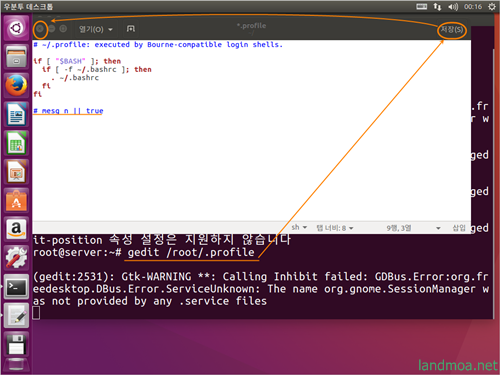Click the 저장(S) save button
Image resolution: width=500 pixels, height=375 pixels.
452,30
